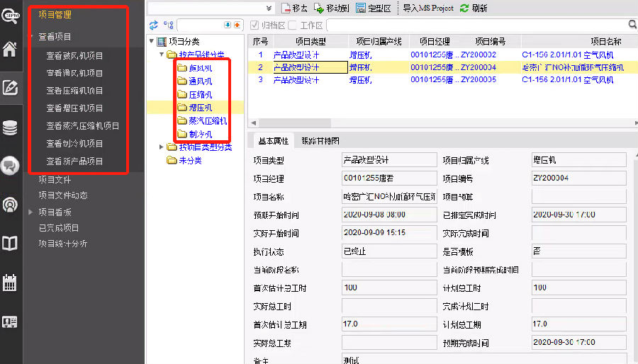Expand the 按项目类型分类 tree node
Image resolution: width=638 pixels, height=364 pixels.
(x=162, y=147)
